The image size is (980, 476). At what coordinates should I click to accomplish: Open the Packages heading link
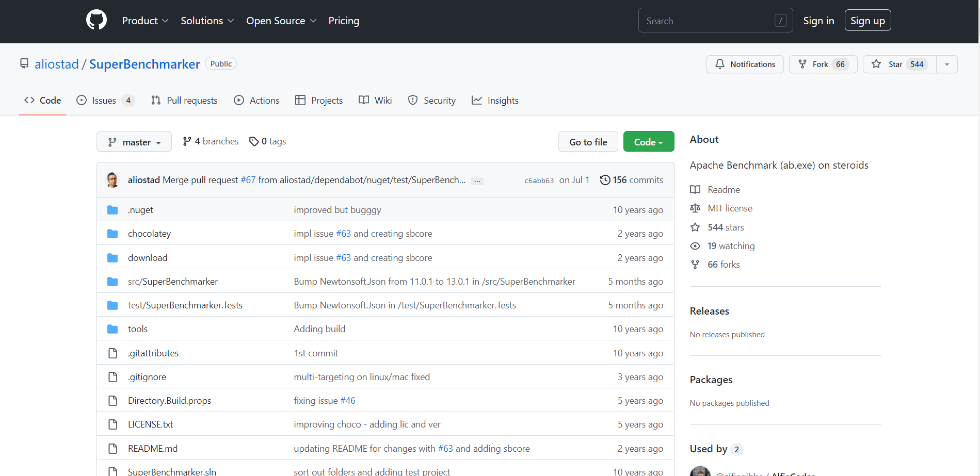point(711,380)
